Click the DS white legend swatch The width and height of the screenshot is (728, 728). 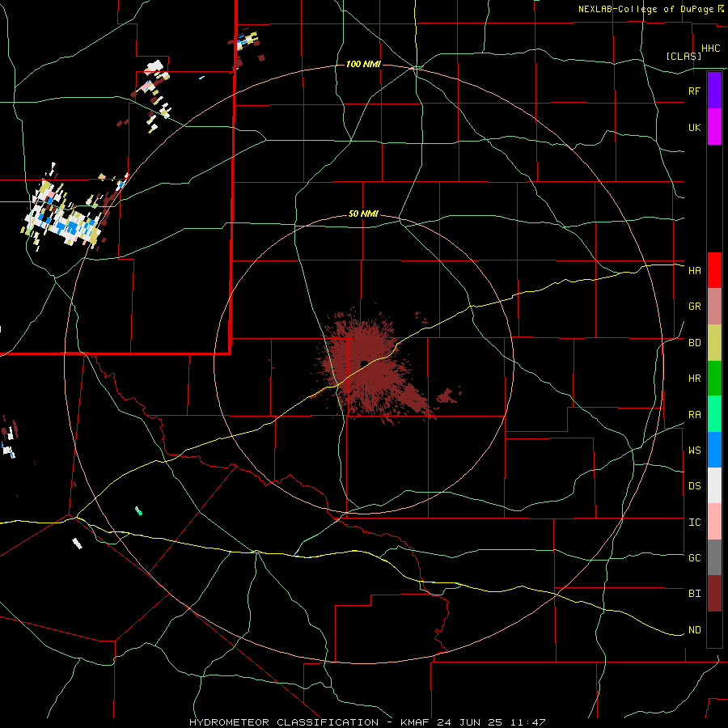[714, 485]
